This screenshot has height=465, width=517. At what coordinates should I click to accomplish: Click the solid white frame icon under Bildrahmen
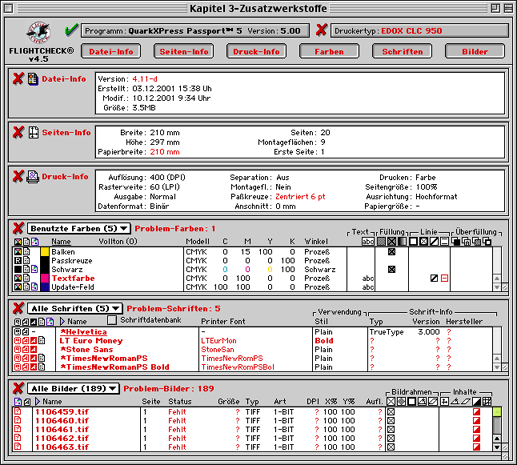coord(412,401)
